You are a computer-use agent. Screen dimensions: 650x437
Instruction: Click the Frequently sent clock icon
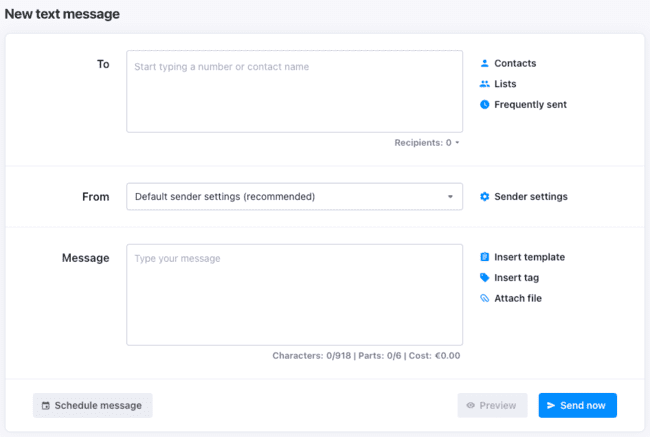(484, 104)
